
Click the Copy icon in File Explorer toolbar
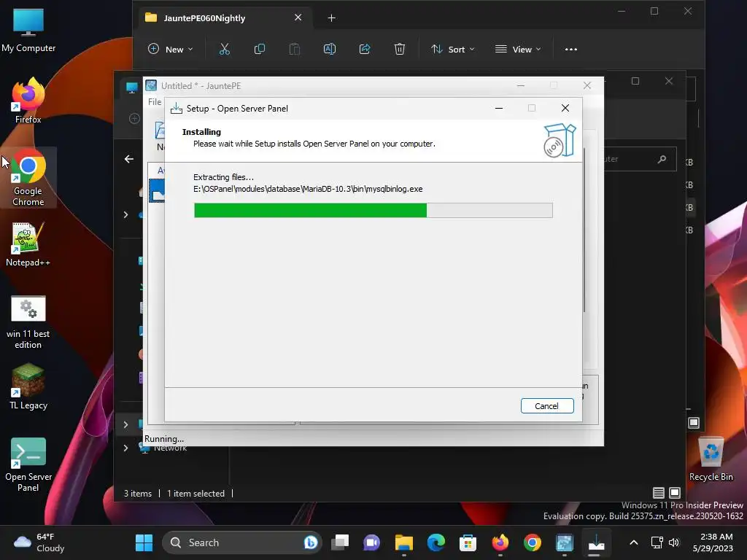(260, 49)
